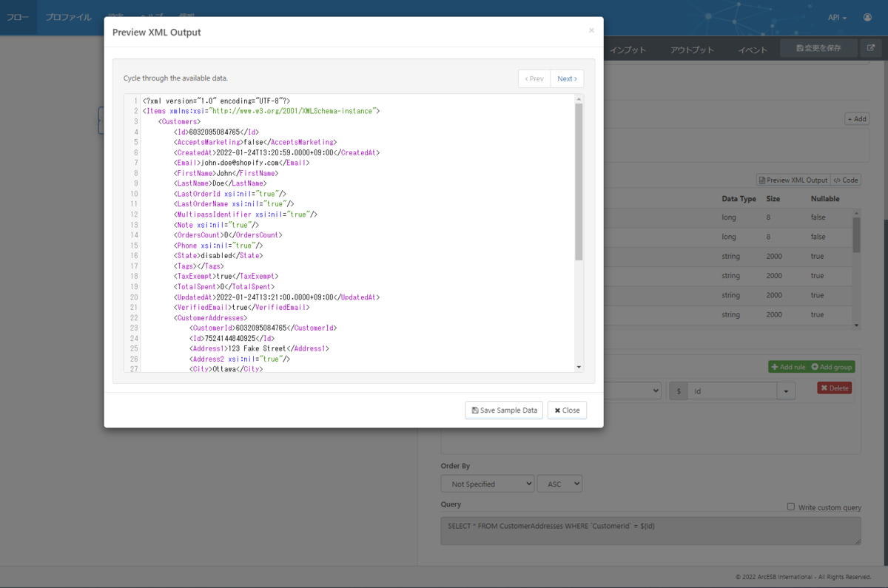Click the City Ottawa line
This screenshot has height=588, width=888.
[226, 368]
